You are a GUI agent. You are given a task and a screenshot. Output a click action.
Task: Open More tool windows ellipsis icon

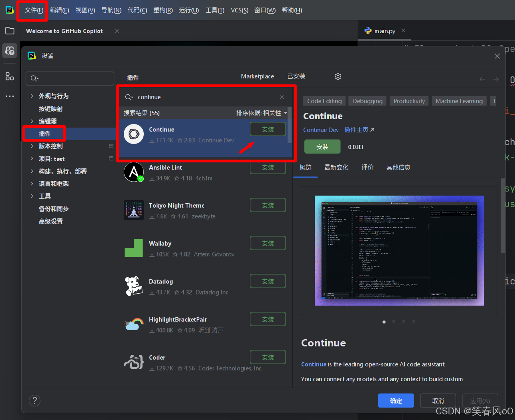point(10,96)
